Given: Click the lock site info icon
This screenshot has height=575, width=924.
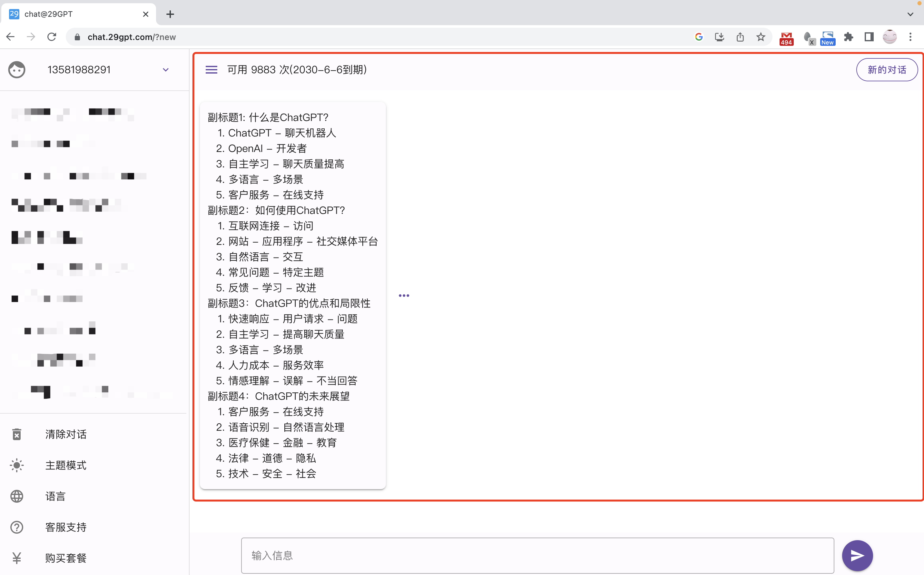Looking at the screenshot, I should pyautogui.click(x=77, y=37).
